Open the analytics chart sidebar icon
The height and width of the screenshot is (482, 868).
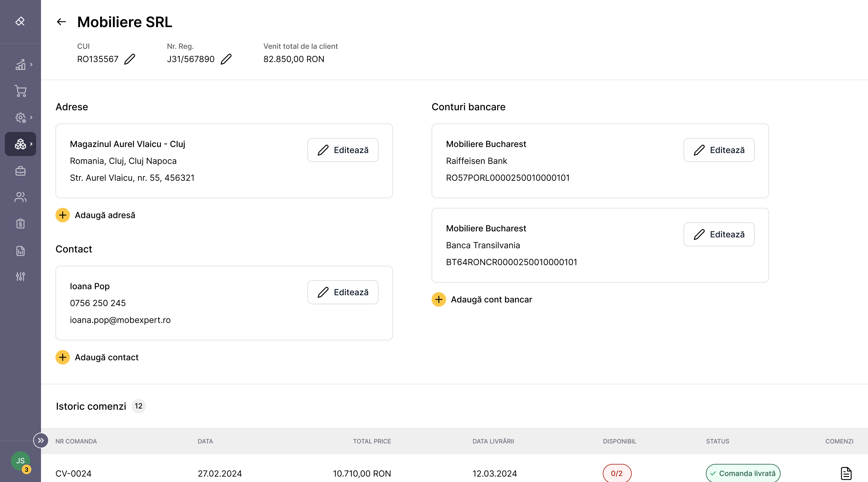[x=20, y=64]
